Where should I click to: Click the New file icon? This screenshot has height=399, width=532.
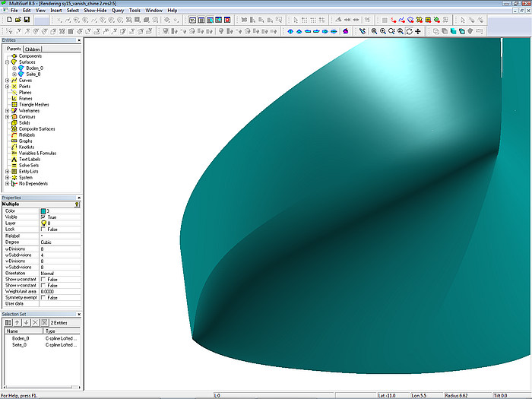point(8,20)
